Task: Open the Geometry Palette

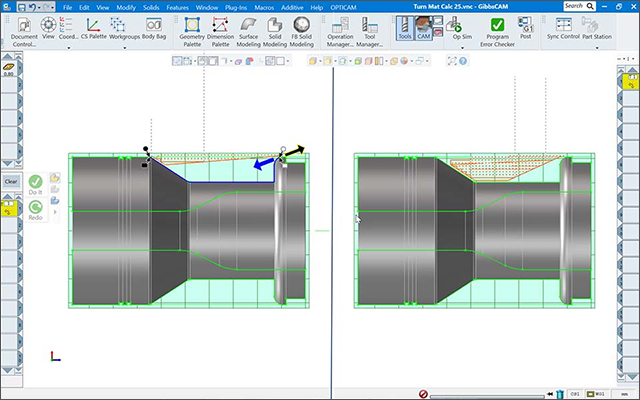Action: click(x=191, y=27)
